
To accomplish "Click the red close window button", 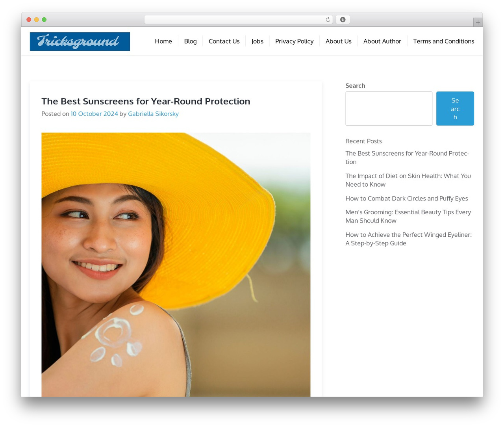I will click(x=29, y=20).
